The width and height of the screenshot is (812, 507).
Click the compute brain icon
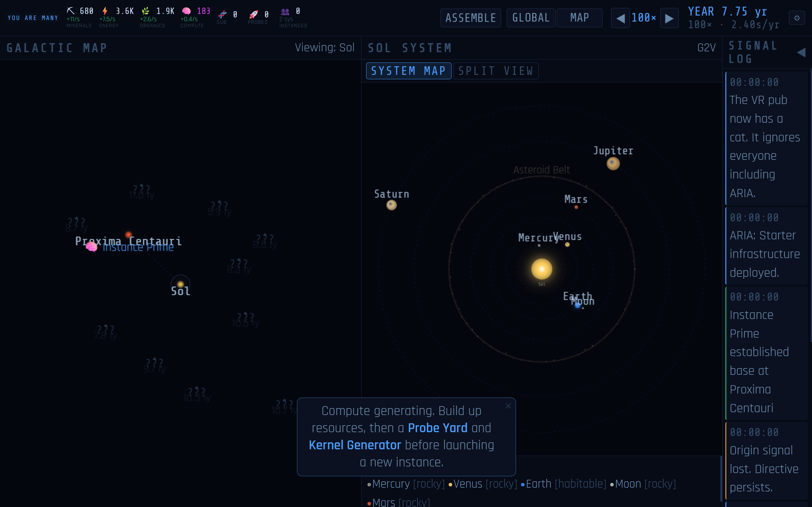point(186,11)
